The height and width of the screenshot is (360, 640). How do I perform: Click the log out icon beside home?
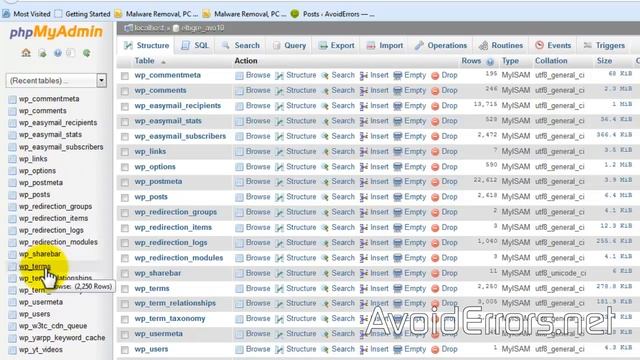[42, 53]
